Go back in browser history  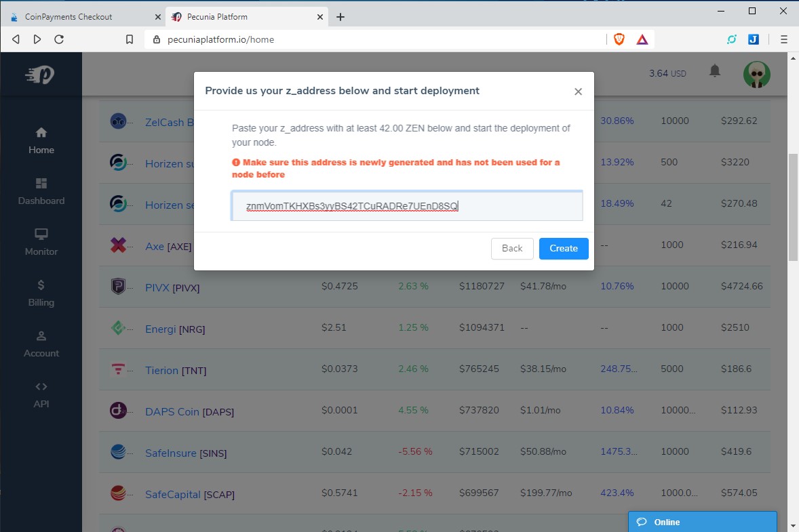pyautogui.click(x=16, y=39)
